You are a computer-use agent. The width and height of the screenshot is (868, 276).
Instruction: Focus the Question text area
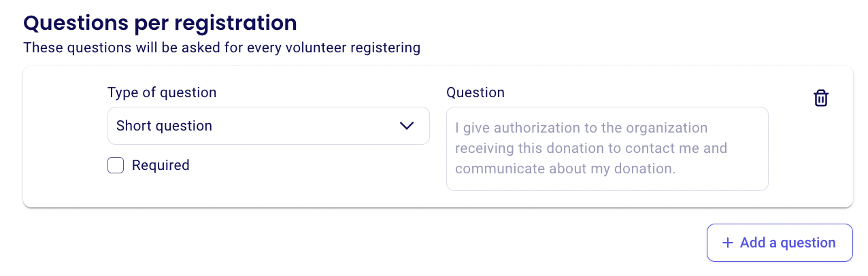(607, 149)
